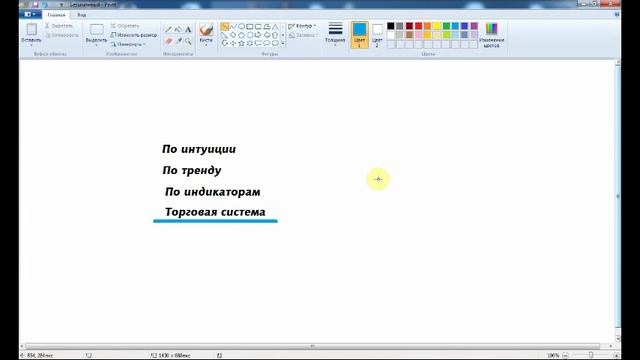Select the Color picker eyedropper tool
This screenshot has width=640, height=360.
178,41
